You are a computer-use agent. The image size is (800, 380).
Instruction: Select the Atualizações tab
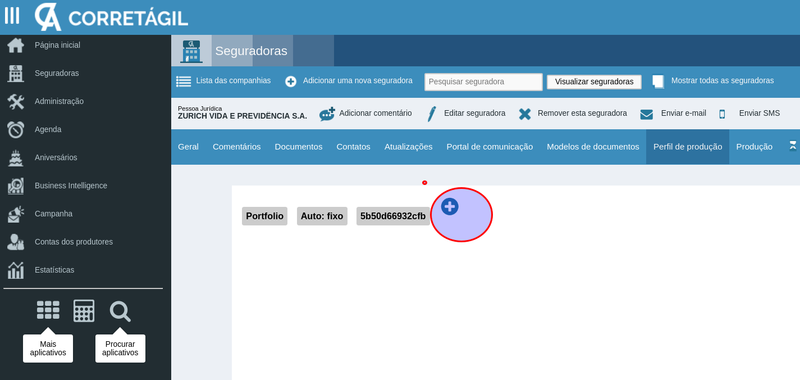coord(408,147)
